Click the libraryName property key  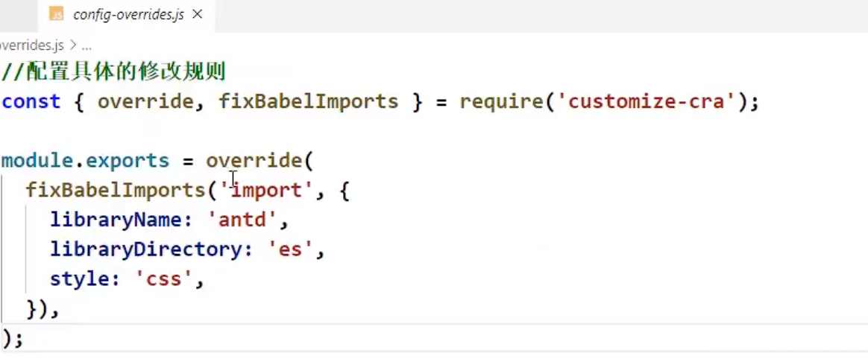coord(116,220)
